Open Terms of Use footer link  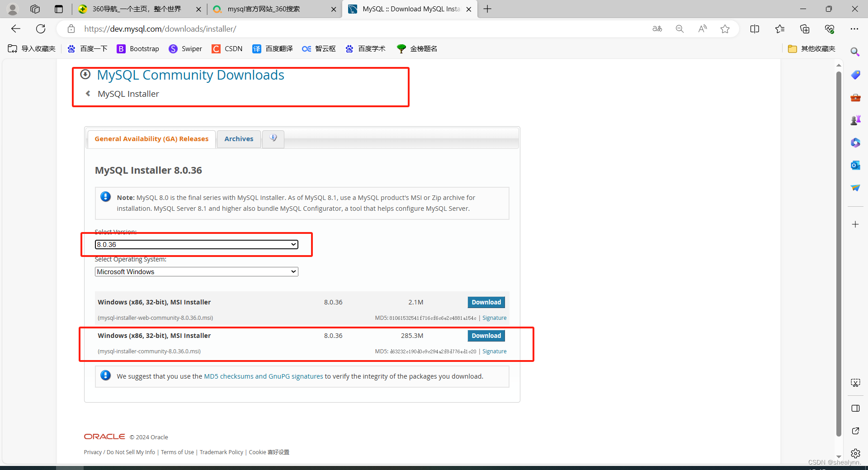pyautogui.click(x=177, y=452)
